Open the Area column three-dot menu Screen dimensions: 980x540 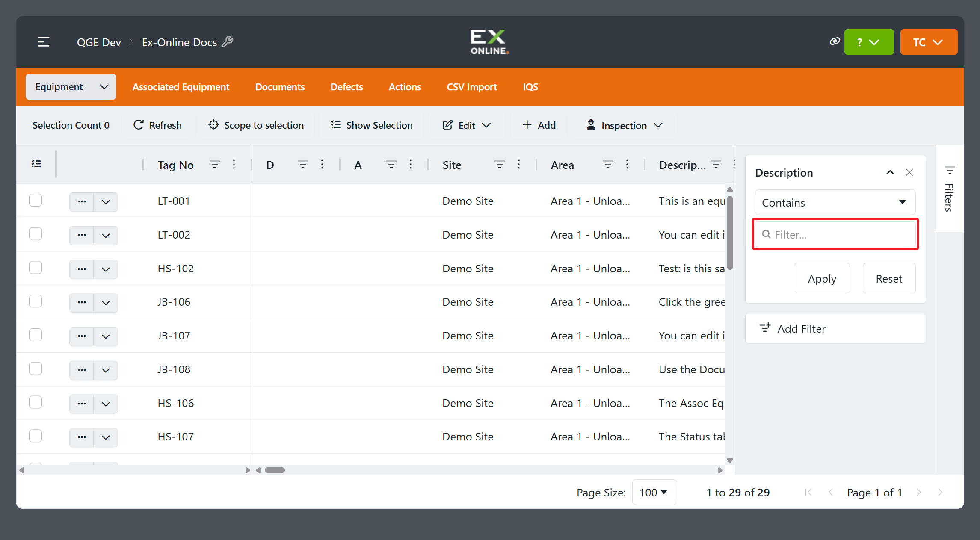coord(627,165)
